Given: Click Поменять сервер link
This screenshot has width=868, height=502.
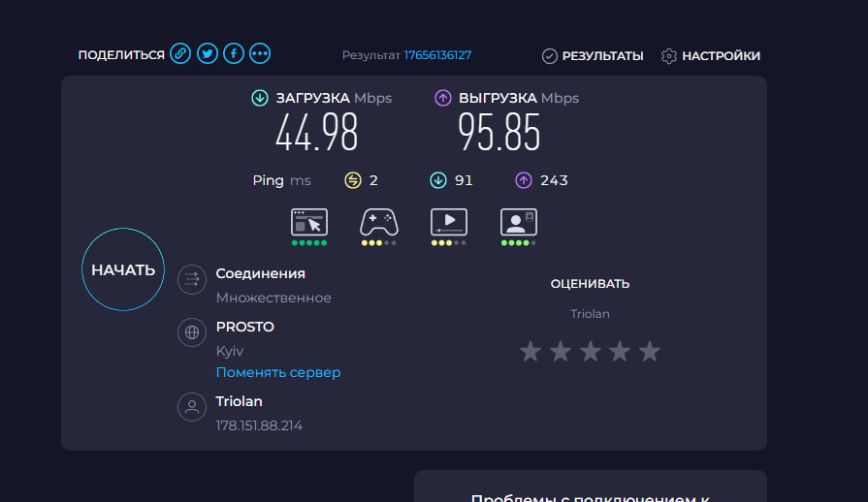Looking at the screenshot, I should (278, 372).
